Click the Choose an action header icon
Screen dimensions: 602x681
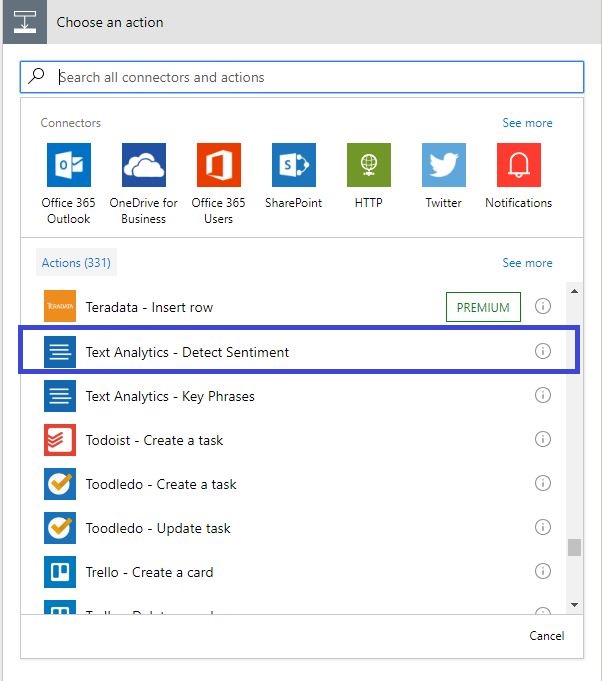click(x=25, y=22)
